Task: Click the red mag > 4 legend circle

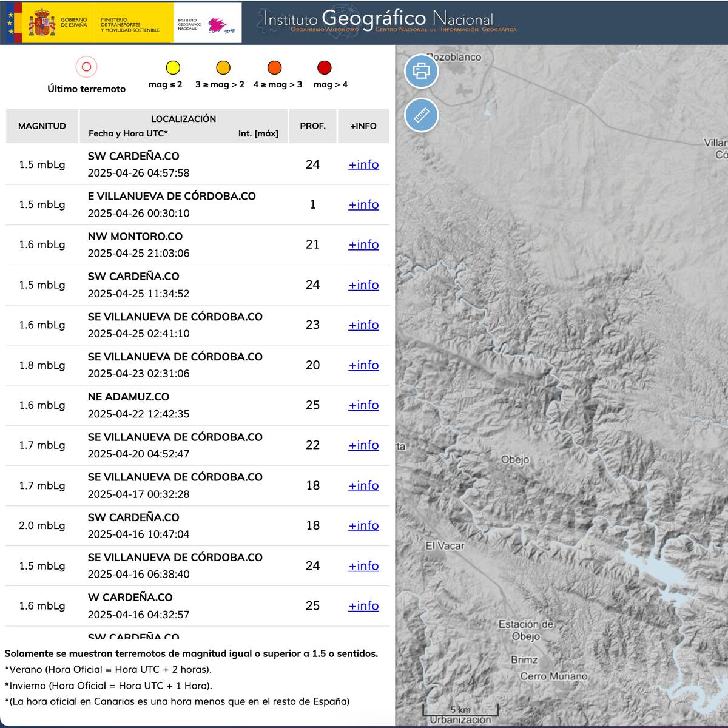Action: coord(325,67)
